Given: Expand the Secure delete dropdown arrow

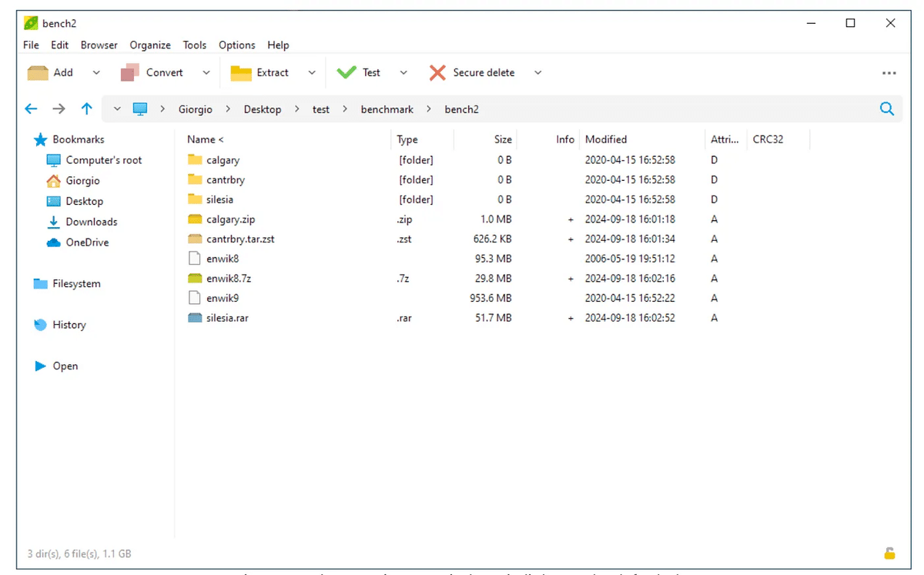Looking at the screenshot, I should 538,73.
